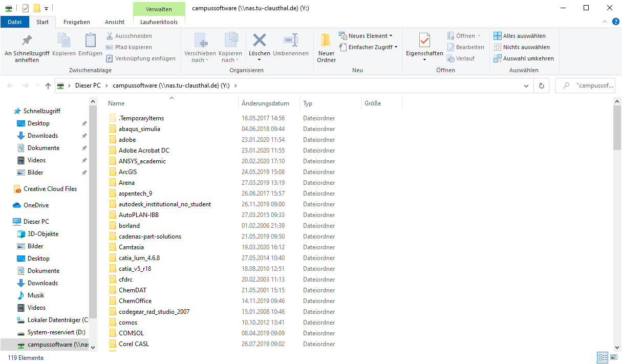The height and width of the screenshot is (364, 622).
Task: Click the Neuer Ordner icon
Action: pos(326,41)
